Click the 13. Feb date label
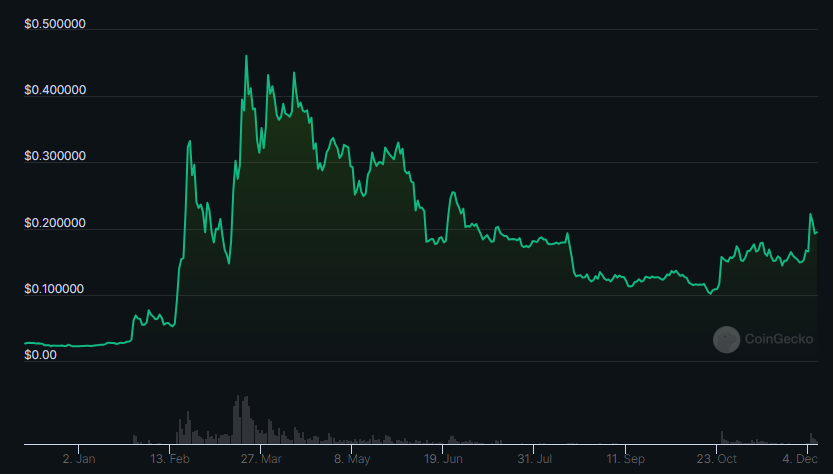This screenshot has height=474, width=833. pyautogui.click(x=170, y=459)
